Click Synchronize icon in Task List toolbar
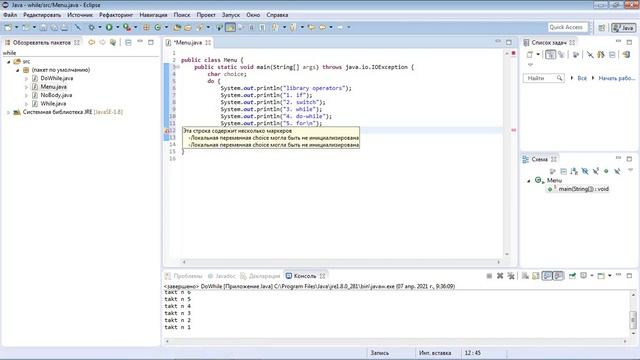640x360 pixels. 627,54
